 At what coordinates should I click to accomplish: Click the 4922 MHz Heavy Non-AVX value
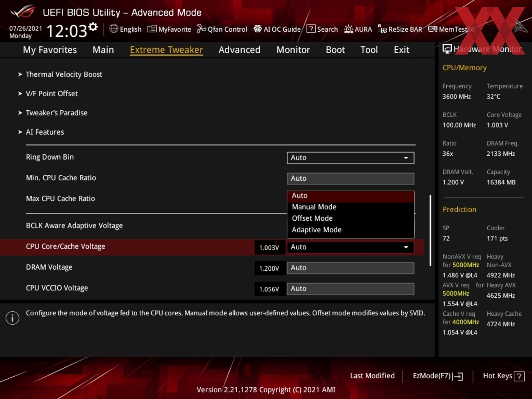point(501,275)
